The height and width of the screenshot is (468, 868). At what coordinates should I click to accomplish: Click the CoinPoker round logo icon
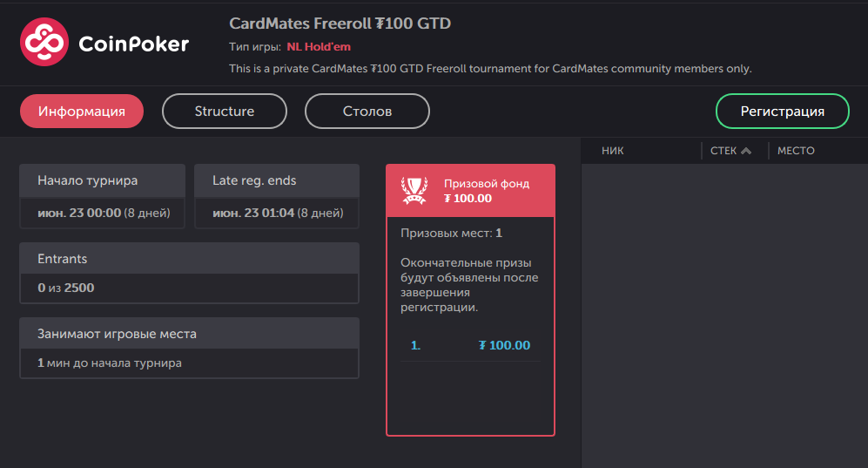[x=44, y=42]
